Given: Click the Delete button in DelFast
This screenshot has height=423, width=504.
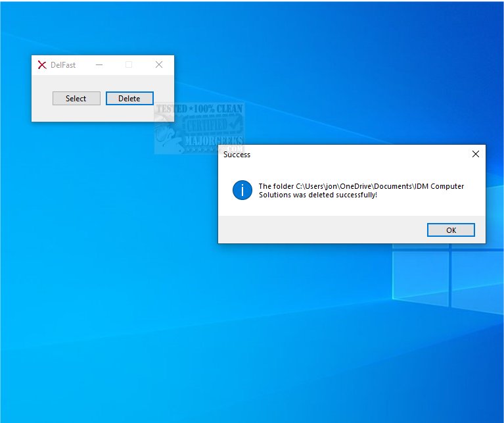Looking at the screenshot, I should pyautogui.click(x=129, y=99).
